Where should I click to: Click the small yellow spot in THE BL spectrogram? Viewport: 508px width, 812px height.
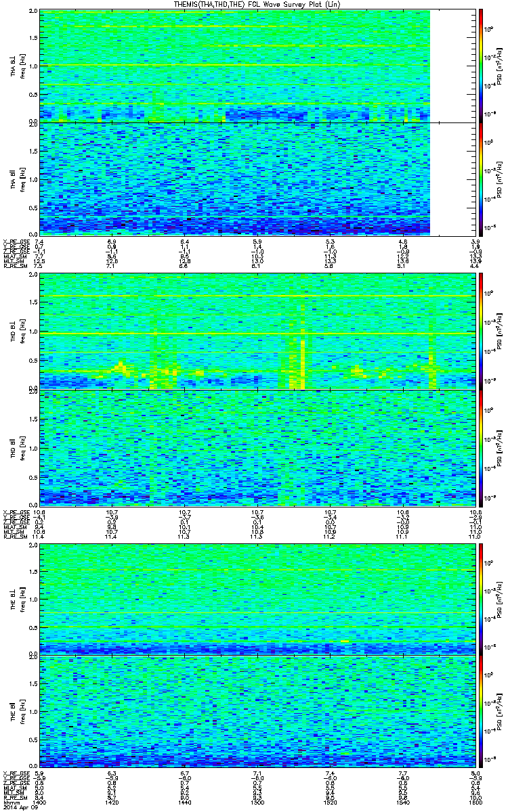tap(345, 640)
